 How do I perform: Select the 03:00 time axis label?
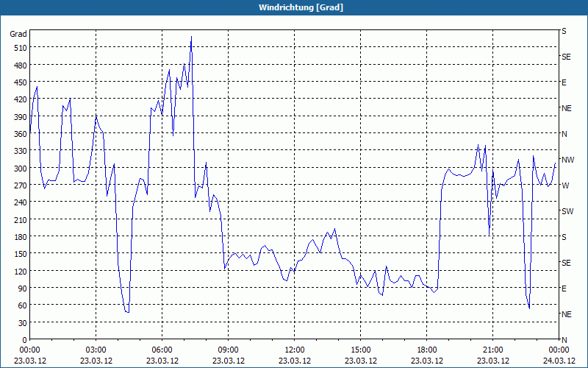[x=96, y=350]
